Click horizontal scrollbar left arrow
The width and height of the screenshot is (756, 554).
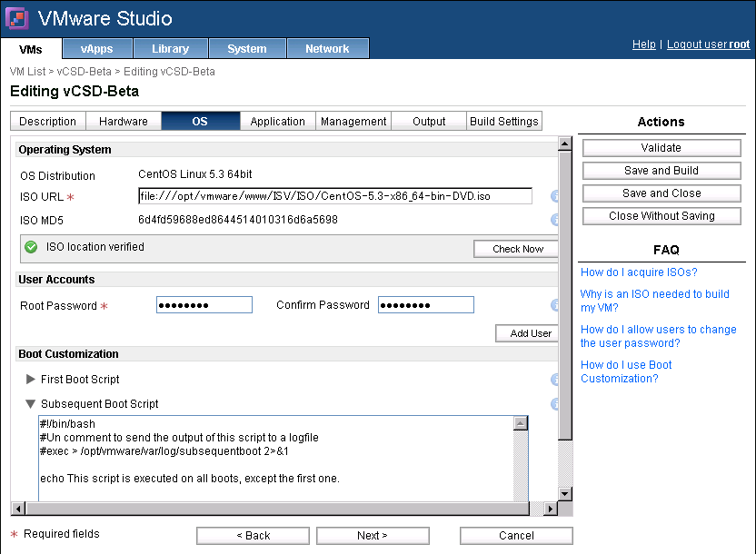click(x=18, y=509)
